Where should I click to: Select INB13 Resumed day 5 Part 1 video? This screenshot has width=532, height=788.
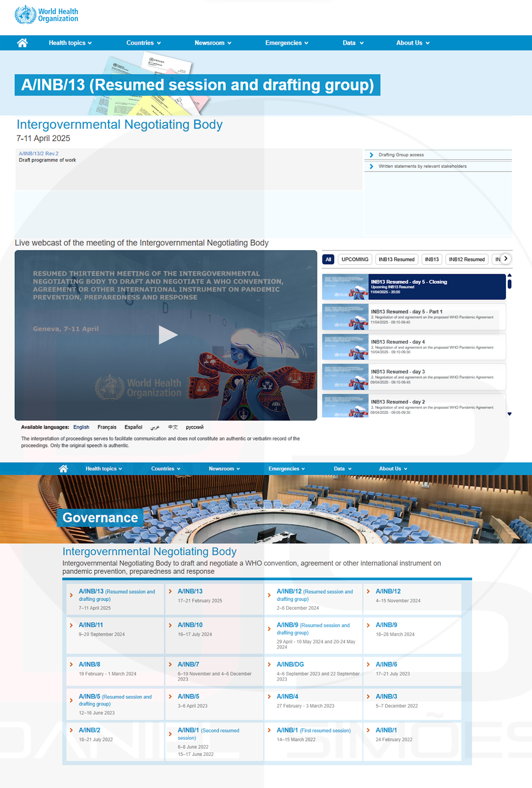tap(414, 317)
